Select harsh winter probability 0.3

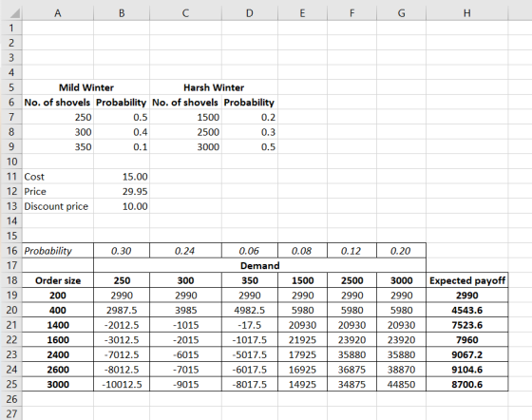coord(249,132)
